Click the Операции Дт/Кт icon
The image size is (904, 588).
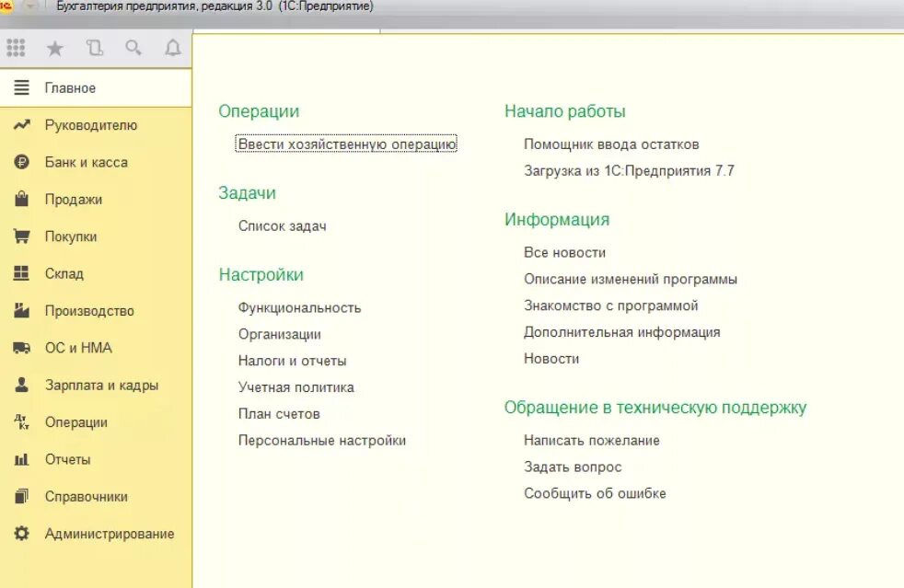click(x=21, y=422)
